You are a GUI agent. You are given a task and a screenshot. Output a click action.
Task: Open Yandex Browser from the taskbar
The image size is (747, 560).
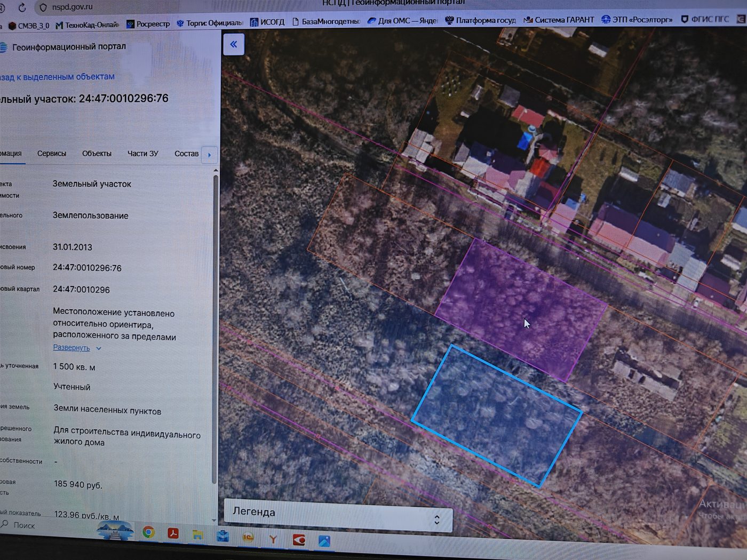tap(273, 539)
